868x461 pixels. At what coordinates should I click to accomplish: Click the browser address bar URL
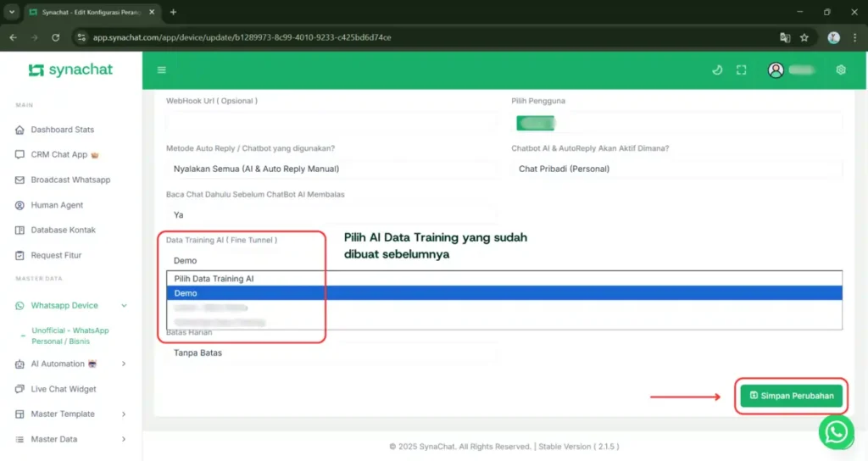242,37
